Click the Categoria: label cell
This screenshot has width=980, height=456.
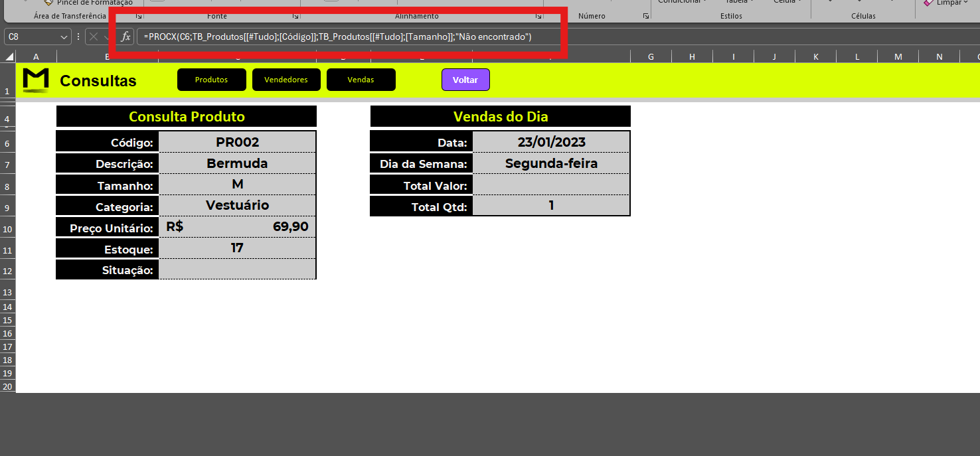(108, 206)
